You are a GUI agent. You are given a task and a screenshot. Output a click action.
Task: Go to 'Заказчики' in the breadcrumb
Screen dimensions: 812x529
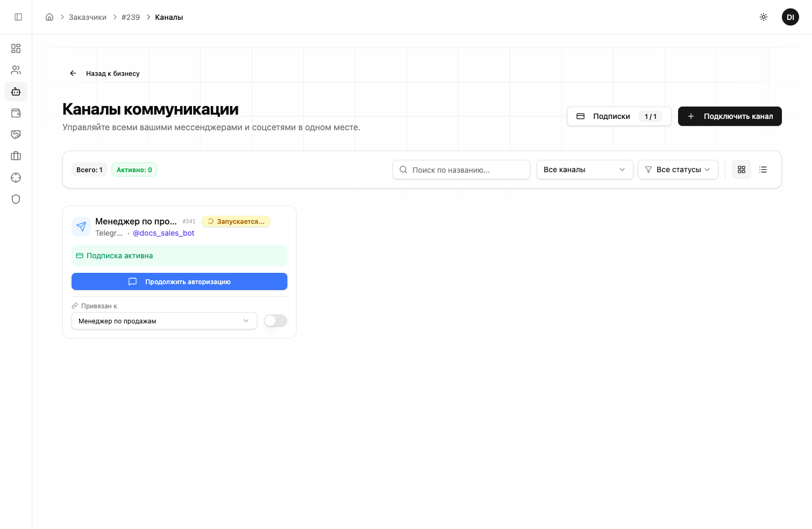pos(87,17)
